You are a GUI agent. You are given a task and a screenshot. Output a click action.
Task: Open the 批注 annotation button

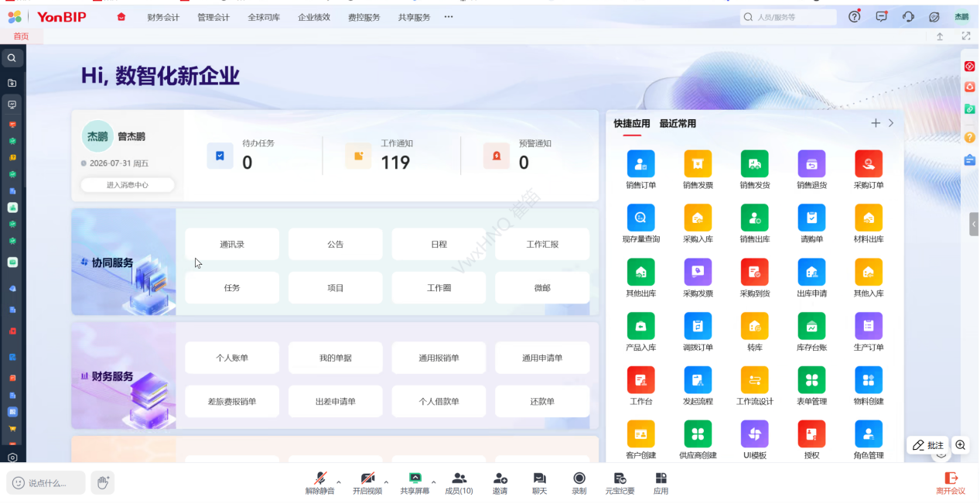click(928, 445)
